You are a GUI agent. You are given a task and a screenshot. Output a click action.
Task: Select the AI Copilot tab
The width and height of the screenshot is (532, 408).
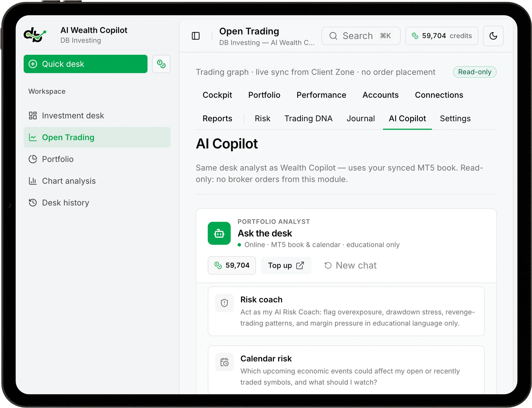pos(407,119)
